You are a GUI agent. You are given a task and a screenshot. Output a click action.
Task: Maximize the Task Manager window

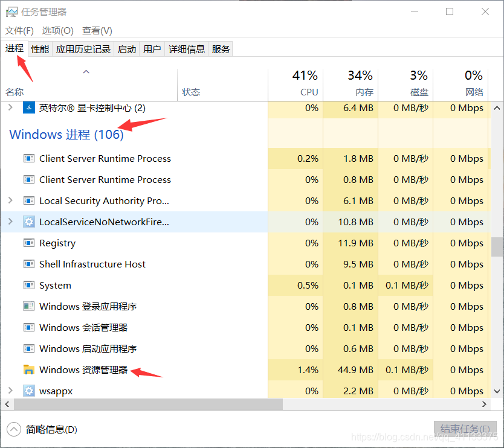pyautogui.click(x=450, y=11)
